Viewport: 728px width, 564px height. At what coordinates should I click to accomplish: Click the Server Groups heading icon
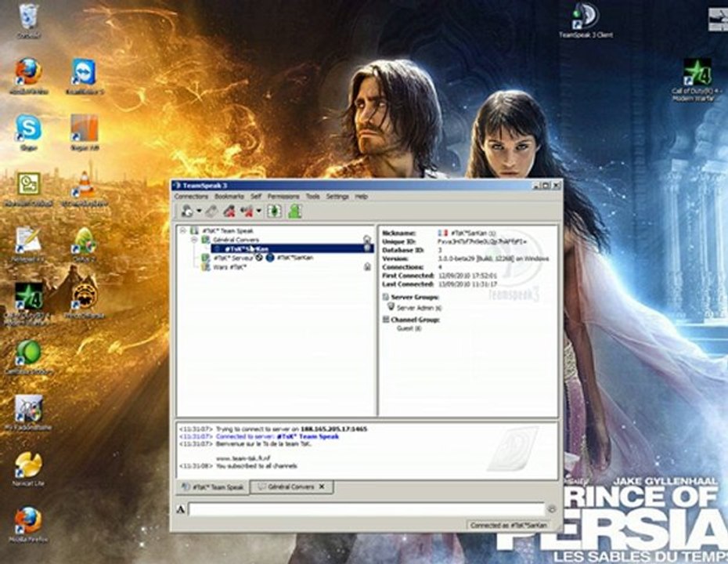pyautogui.click(x=385, y=297)
